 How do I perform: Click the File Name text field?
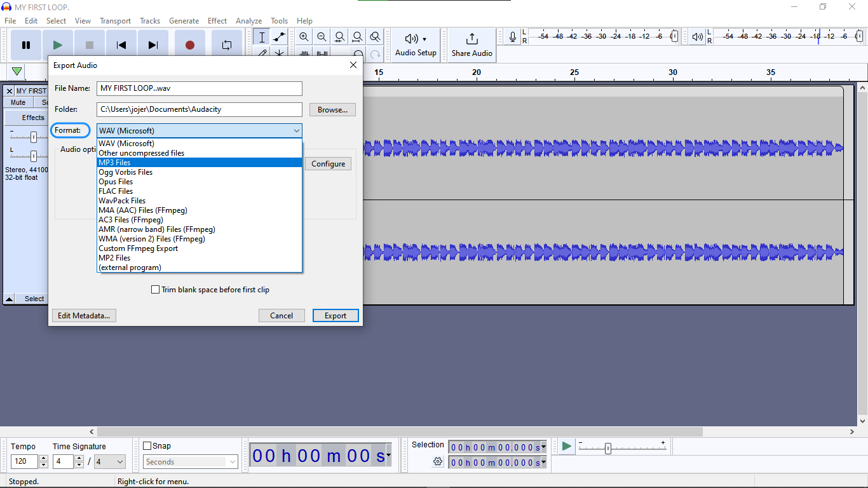pyautogui.click(x=199, y=88)
